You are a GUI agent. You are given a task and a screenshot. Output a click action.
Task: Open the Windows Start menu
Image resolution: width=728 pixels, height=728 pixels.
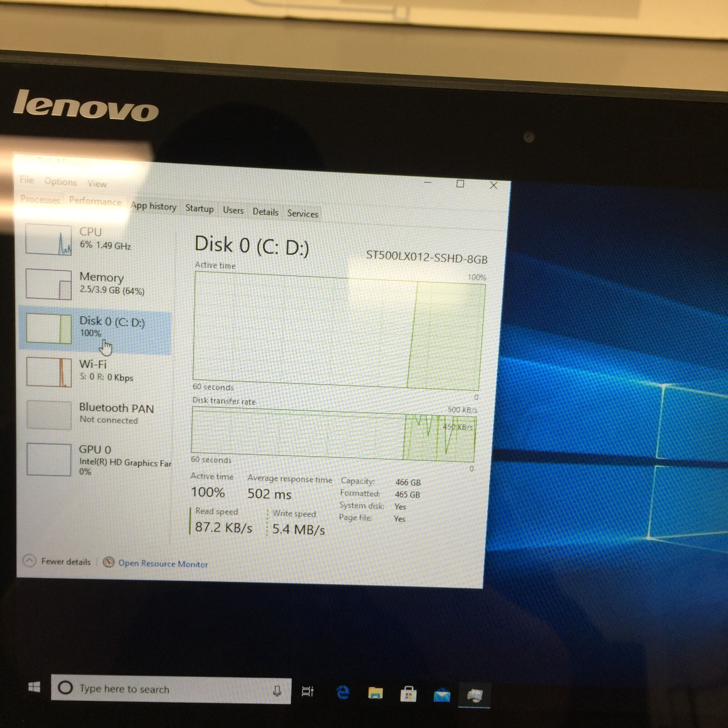point(34,687)
